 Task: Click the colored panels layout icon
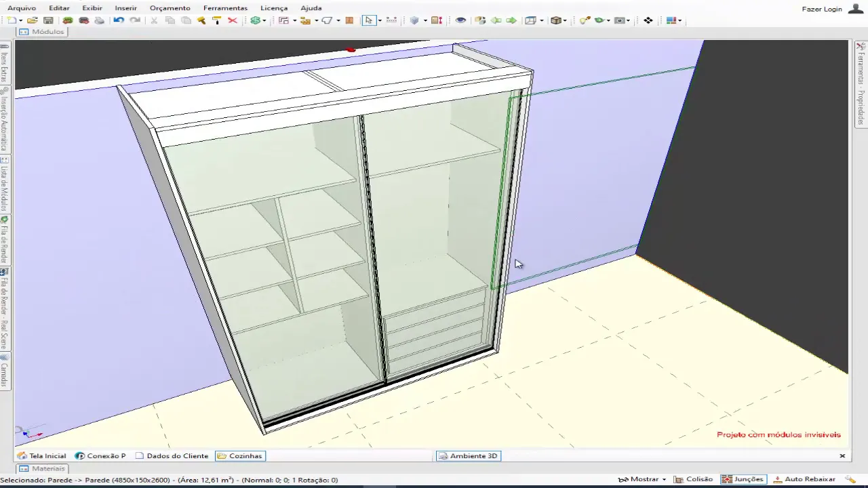[x=673, y=20]
